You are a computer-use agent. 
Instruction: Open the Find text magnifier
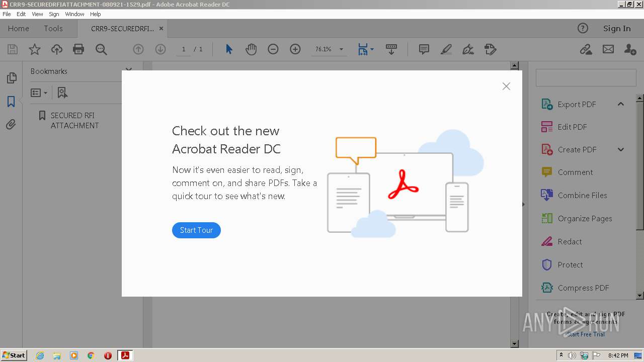pos(101,49)
